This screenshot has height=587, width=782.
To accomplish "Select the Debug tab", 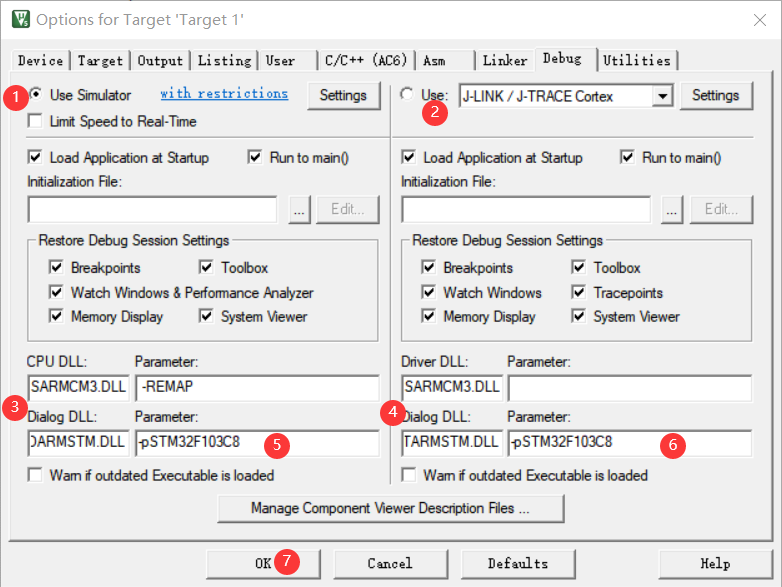I will tap(566, 59).
